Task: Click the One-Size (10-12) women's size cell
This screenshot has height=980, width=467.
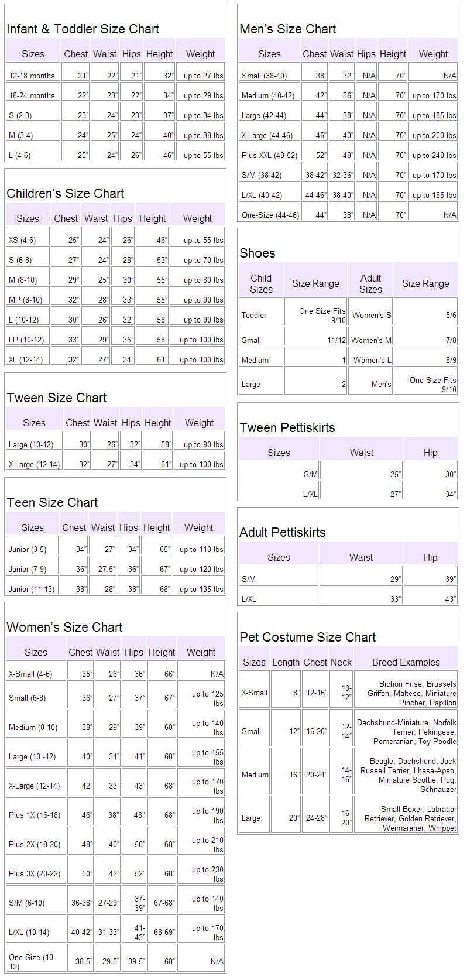Action: [32, 962]
